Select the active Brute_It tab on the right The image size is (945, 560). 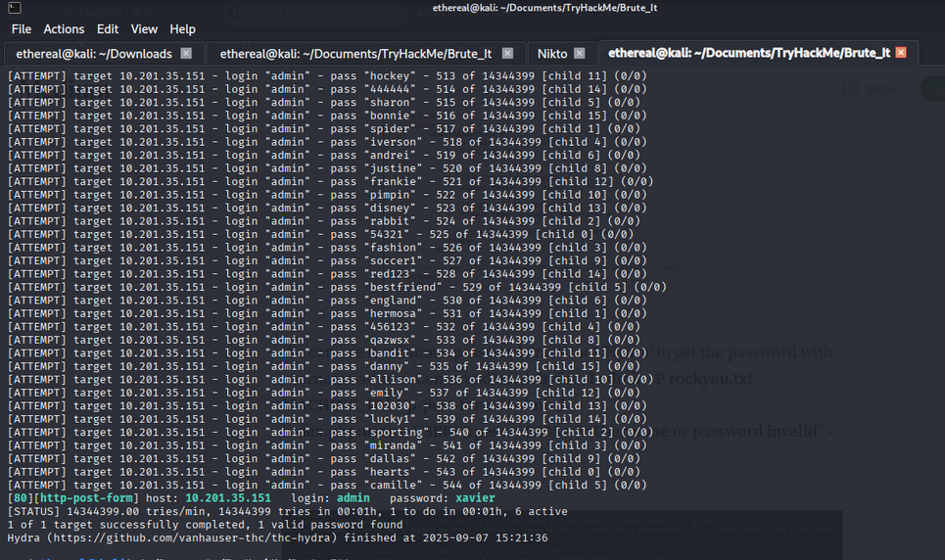click(x=748, y=53)
